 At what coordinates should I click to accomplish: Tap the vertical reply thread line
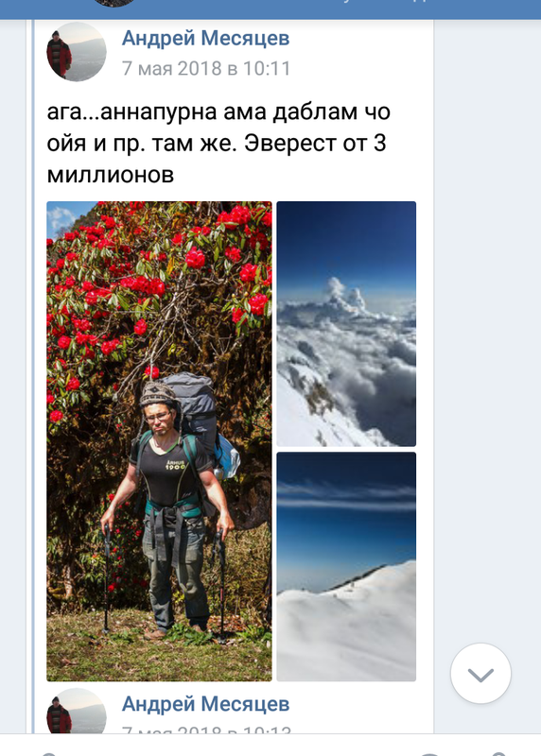click(33, 376)
